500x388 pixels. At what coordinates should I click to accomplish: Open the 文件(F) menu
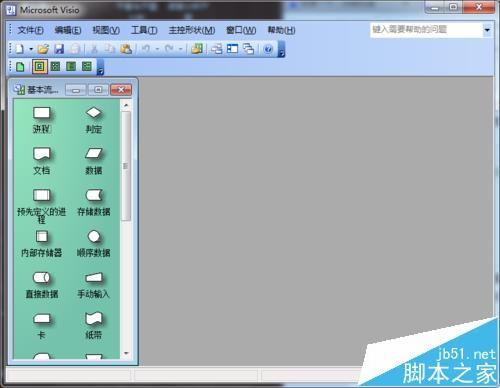pos(30,30)
